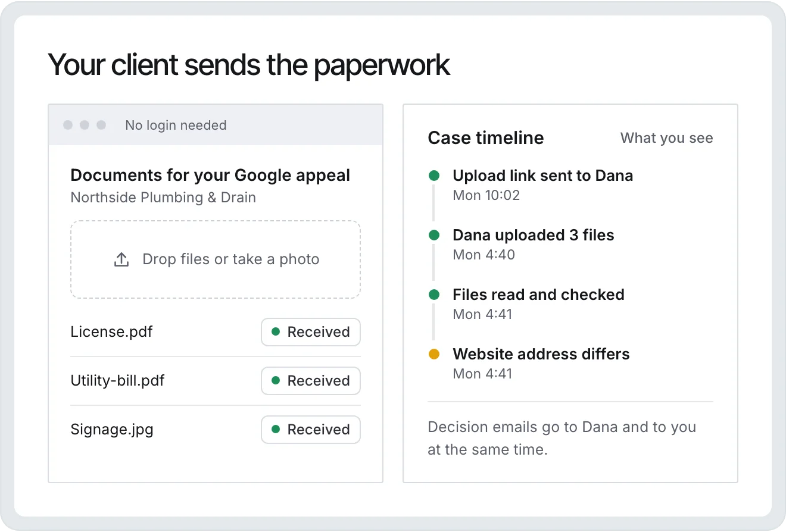Image resolution: width=786 pixels, height=532 pixels.
Task: Click the Received badge for Utility-bill.pdf
Action: click(x=311, y=381)
